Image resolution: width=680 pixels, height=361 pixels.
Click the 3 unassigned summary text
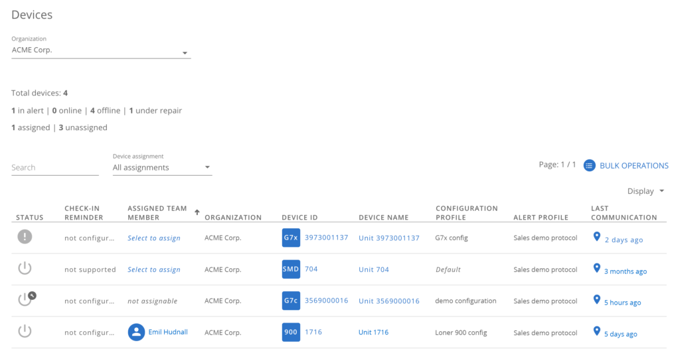[x=83, y=128]
